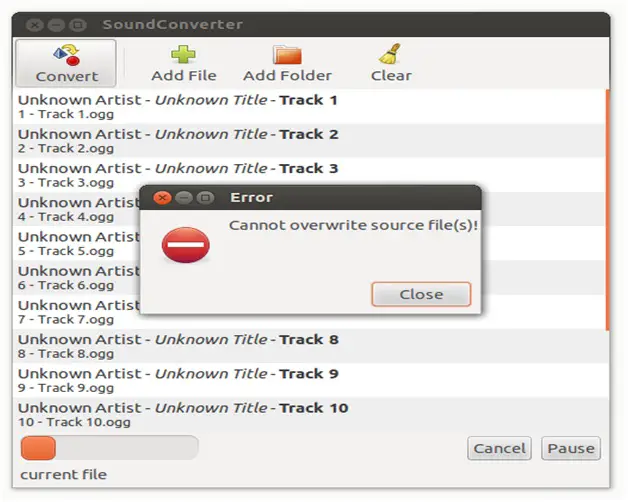Close the SoundConverter main window

[35, 25]
